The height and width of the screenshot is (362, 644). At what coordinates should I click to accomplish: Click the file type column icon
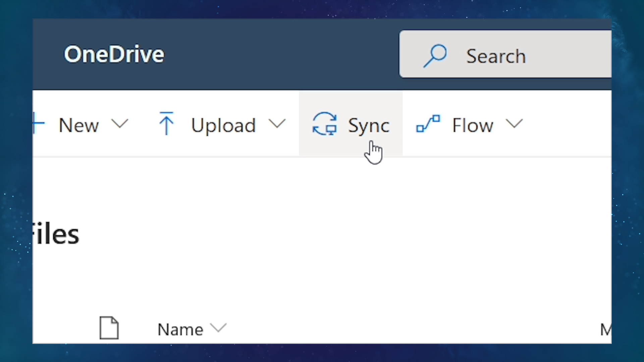(x=109, y=328)
